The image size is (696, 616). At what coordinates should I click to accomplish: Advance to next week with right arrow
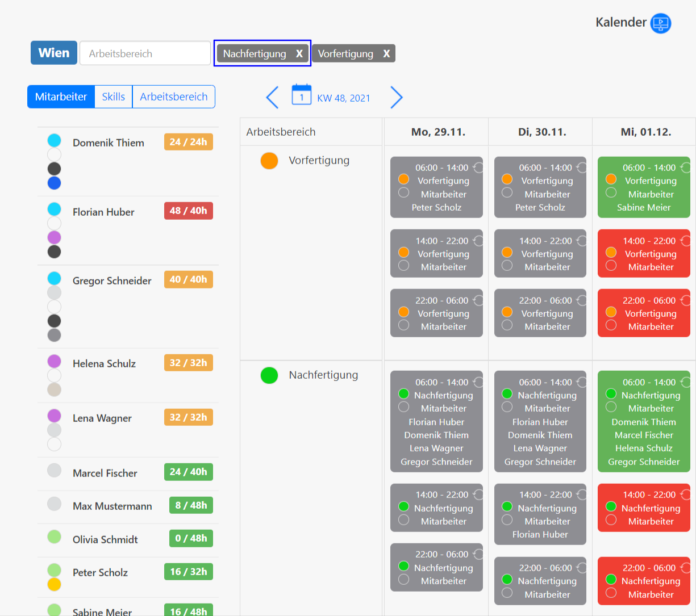(x=396, y=98)
